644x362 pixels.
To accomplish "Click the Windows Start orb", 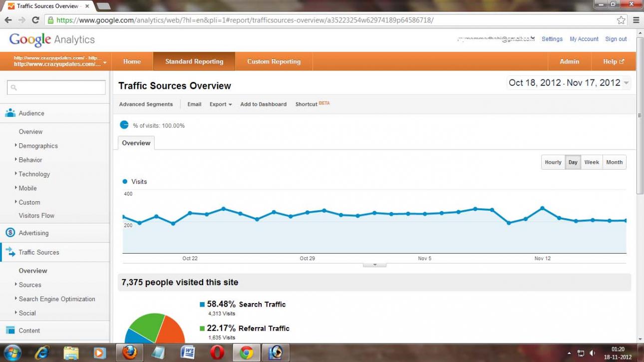I will tap(12, 353).
